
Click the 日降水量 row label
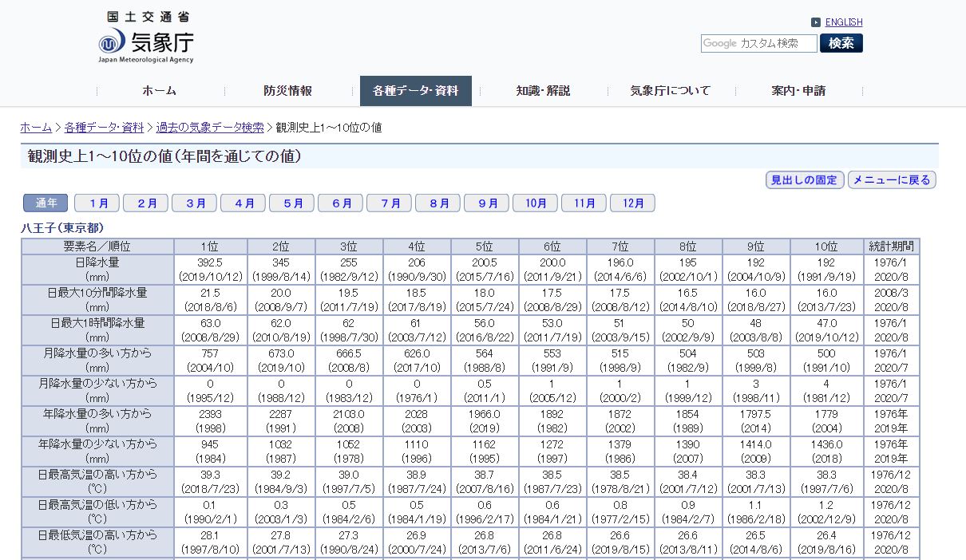pyautogui.click(x=97, y=270)
